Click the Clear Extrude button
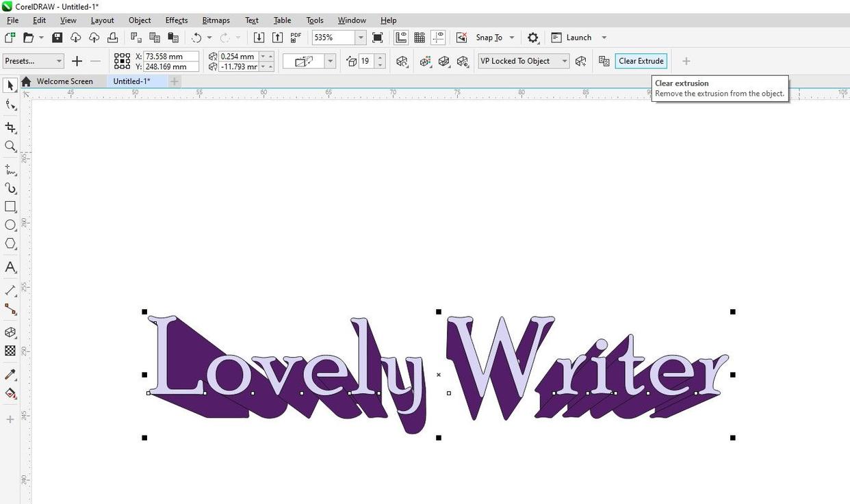Viewport: 850px width, 504px height. click(x=641, y=61)
